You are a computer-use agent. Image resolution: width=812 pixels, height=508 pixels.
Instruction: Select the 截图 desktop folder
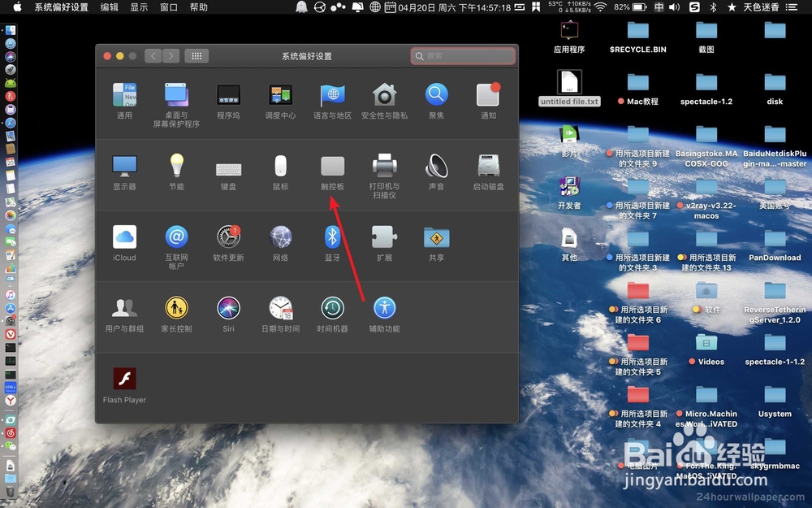(706, 37)
